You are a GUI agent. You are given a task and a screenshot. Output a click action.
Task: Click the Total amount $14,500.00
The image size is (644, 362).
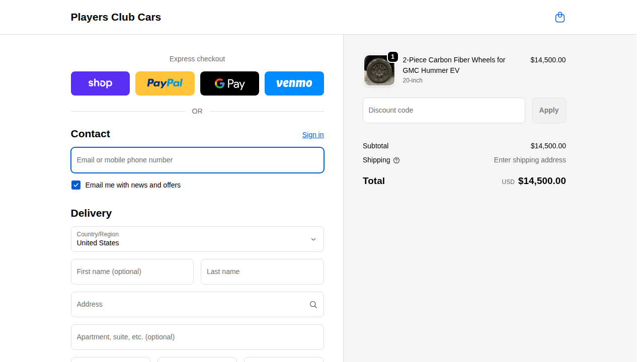coord(542,181)
